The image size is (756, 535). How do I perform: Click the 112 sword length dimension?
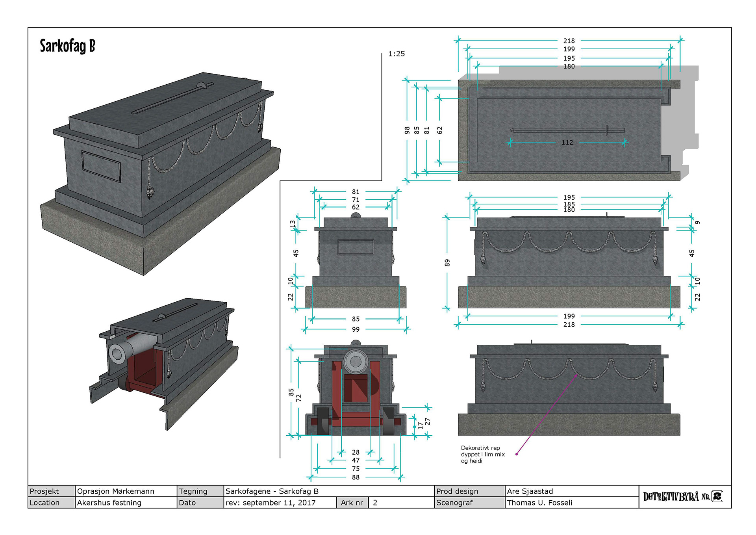tap(567, 143)
